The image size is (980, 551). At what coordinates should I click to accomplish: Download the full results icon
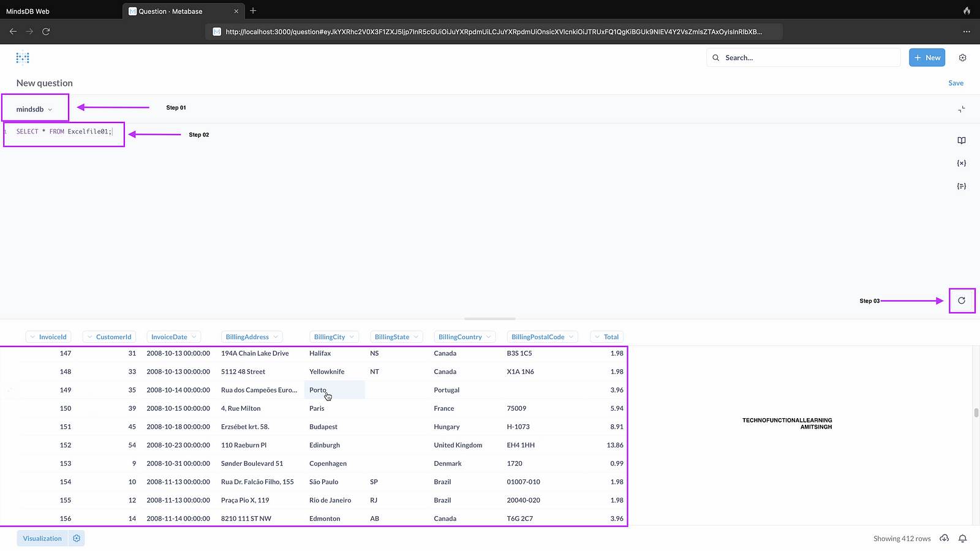coord(944,538)
